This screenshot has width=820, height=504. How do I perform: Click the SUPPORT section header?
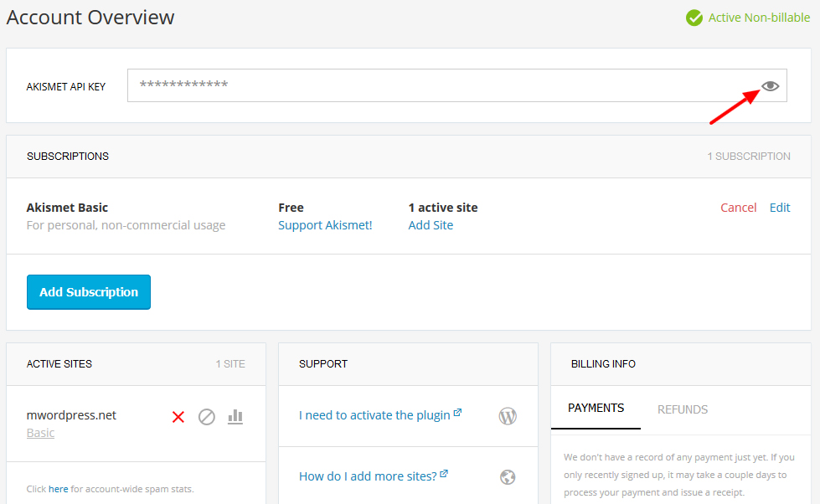click(323, 364)
